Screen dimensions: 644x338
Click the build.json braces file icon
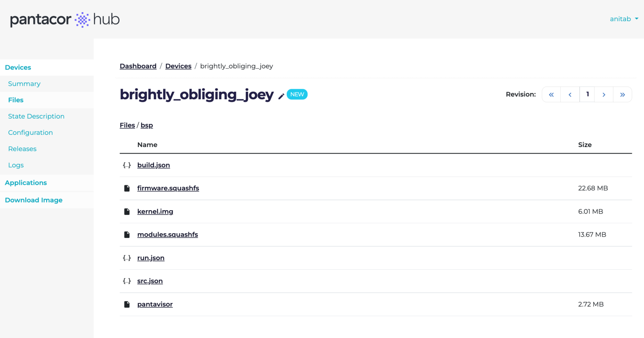pos(127,165)
